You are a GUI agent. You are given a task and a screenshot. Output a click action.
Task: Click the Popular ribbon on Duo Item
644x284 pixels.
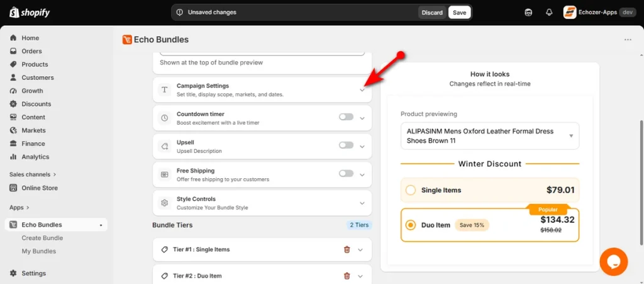click(548, 209)
